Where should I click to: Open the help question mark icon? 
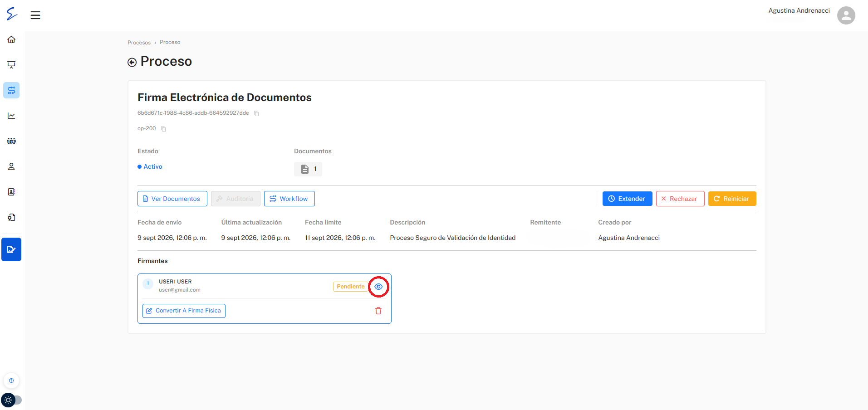tap(11, 381)
